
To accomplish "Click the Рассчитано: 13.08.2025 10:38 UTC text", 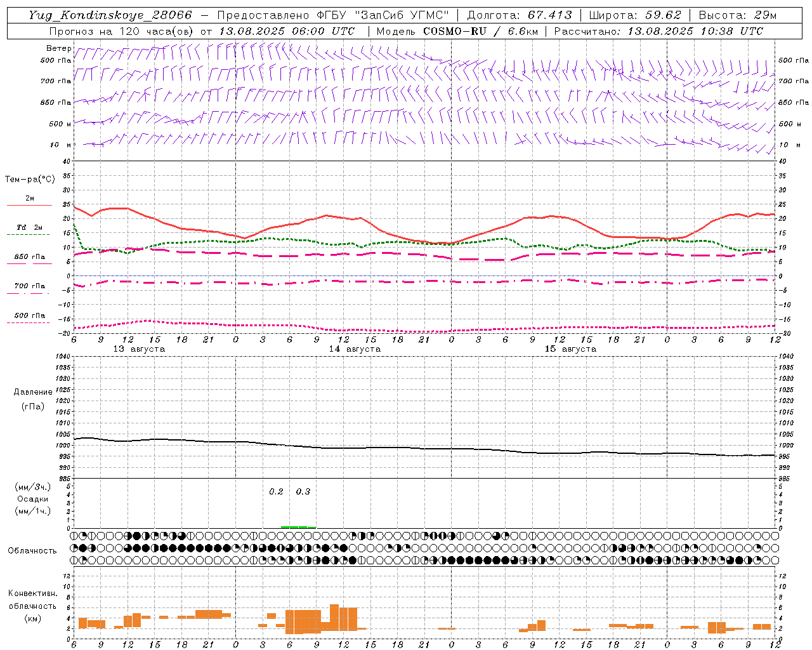I will click(x=658, y=31).
